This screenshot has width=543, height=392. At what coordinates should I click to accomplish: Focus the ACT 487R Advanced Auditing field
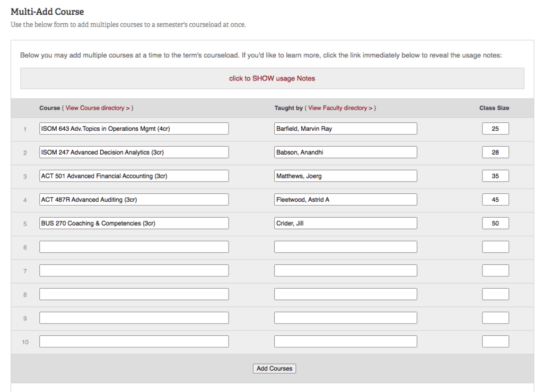(x=134, y=200)
